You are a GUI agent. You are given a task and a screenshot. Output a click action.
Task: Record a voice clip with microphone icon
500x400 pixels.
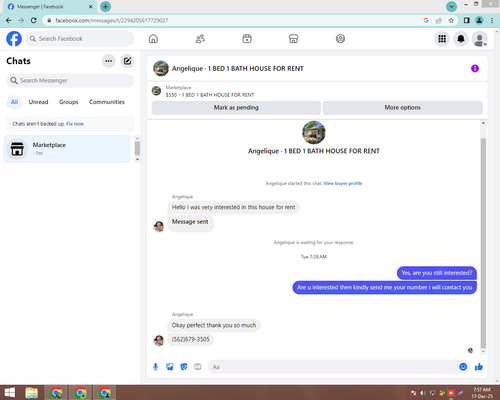[155, 367]
